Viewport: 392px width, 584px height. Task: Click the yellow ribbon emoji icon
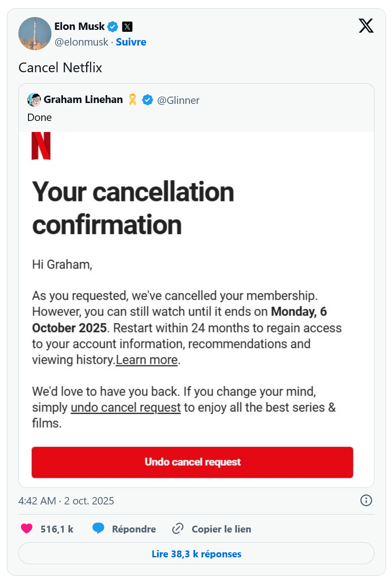[x=132, y=100]
